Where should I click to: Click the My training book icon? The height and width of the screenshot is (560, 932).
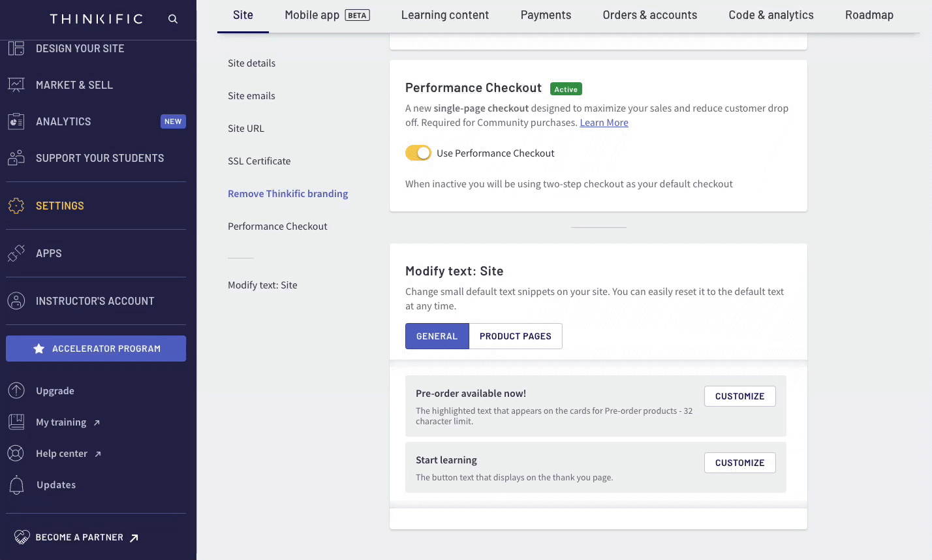click(16, 422)
